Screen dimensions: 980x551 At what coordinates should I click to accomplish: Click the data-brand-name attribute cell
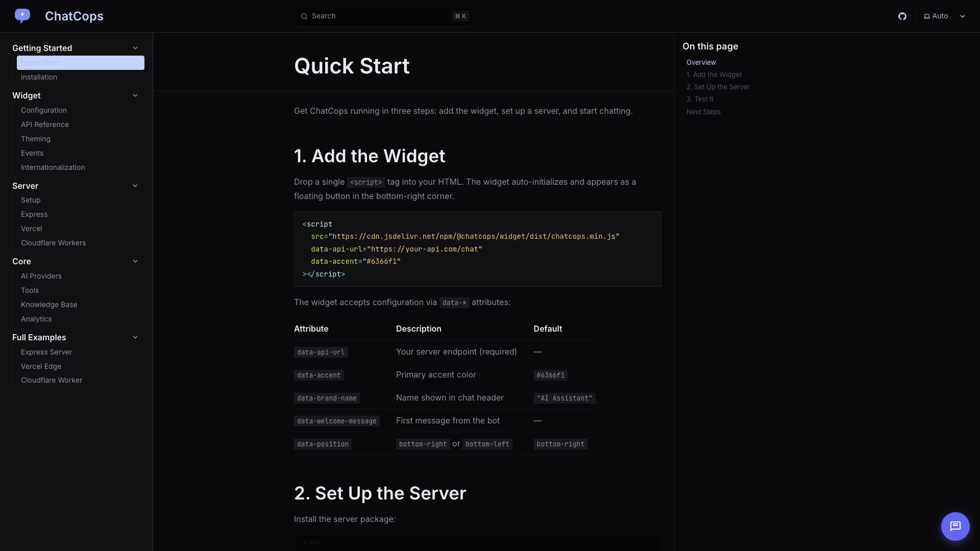pos(327,398)
